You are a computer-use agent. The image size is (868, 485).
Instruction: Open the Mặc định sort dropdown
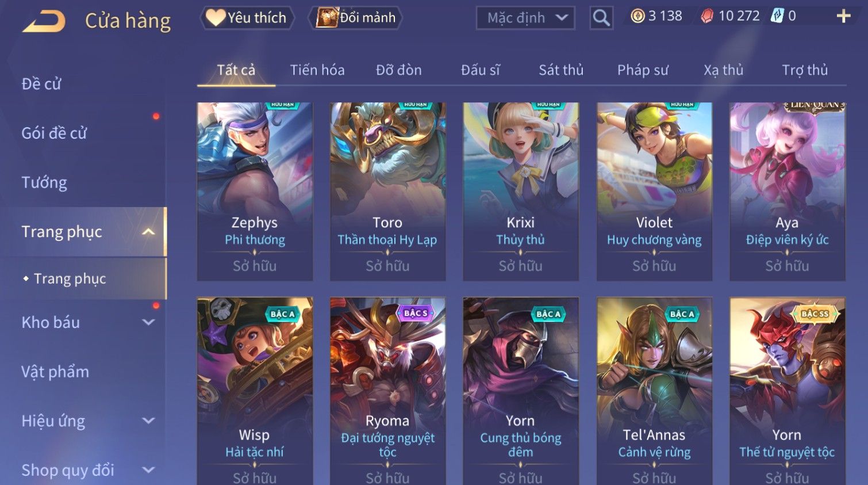[525, 18]
